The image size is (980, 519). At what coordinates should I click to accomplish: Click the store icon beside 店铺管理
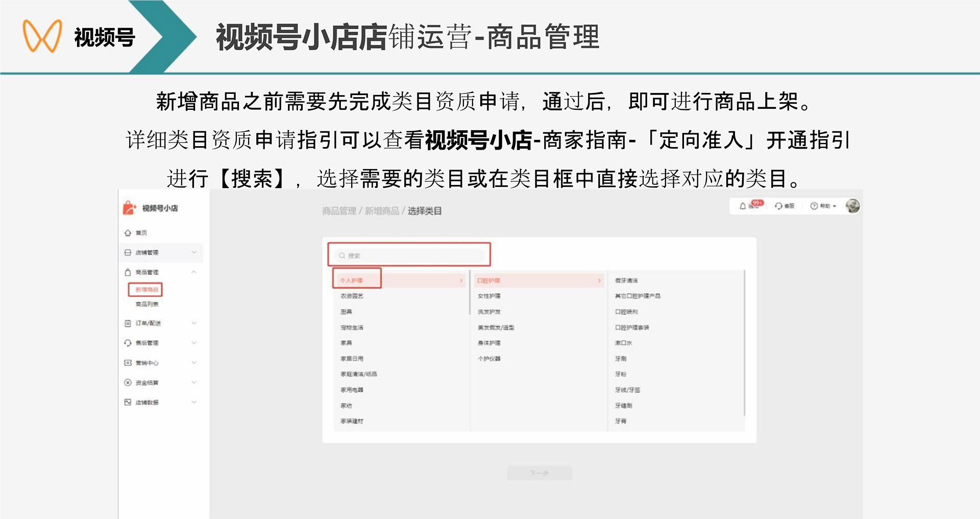coord(128,252)
